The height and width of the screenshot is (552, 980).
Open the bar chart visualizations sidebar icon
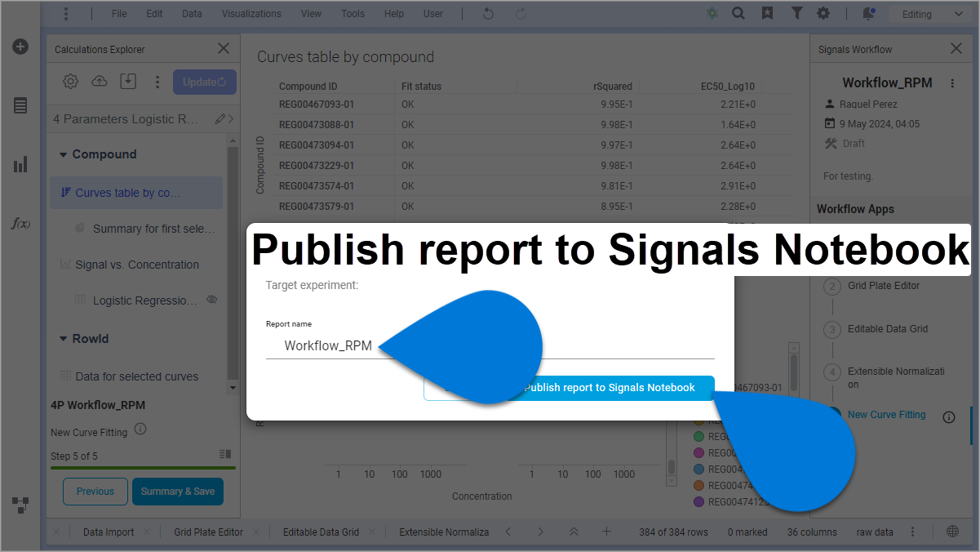point(20,164)
